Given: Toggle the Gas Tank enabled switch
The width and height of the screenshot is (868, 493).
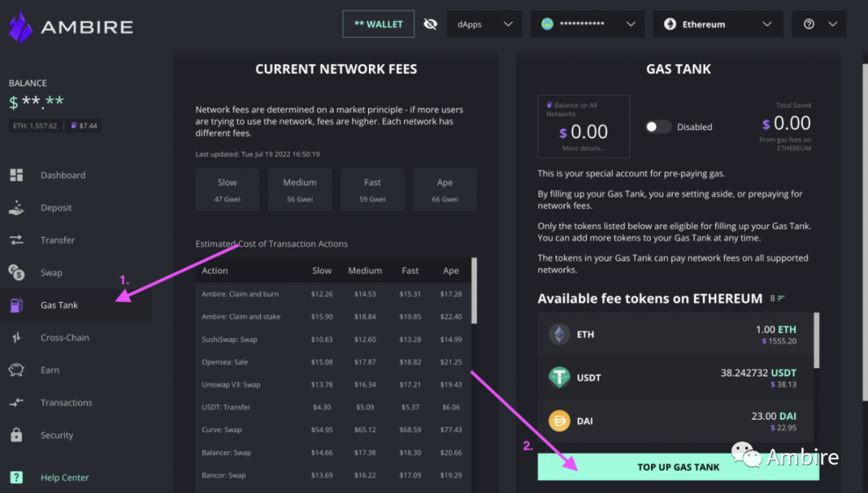Looking at the screenshot, I should [x=658, y=127].
